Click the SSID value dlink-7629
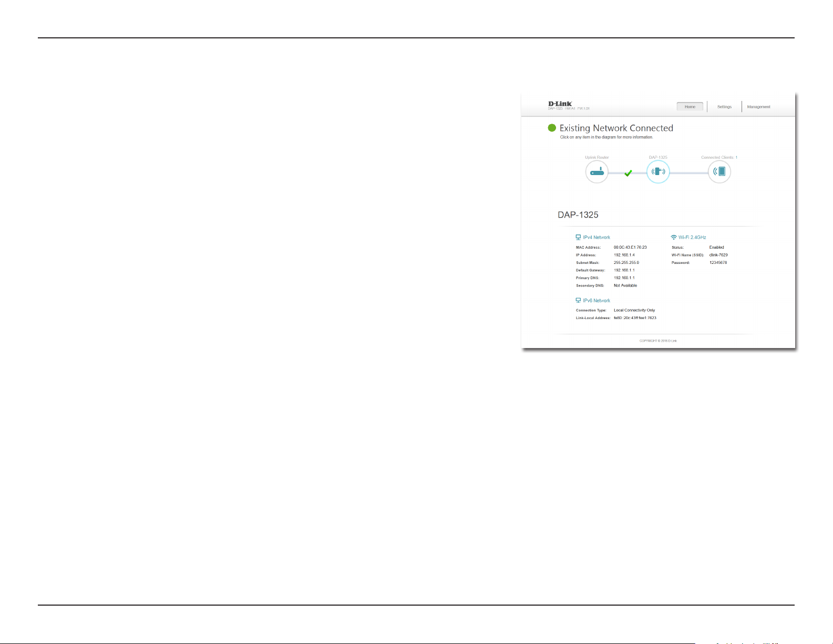Screen dimensions: 833x644 [718, 255]
